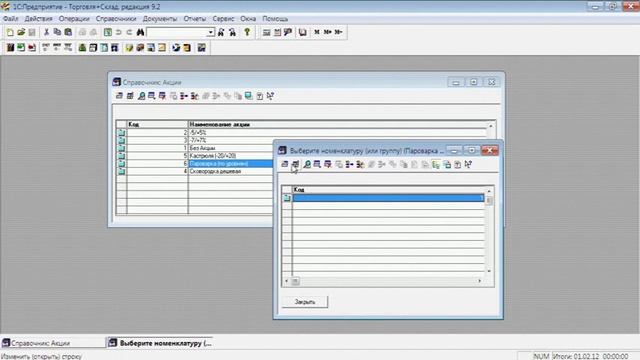
Task: Open the Действия menu
Action: (38, 19)
